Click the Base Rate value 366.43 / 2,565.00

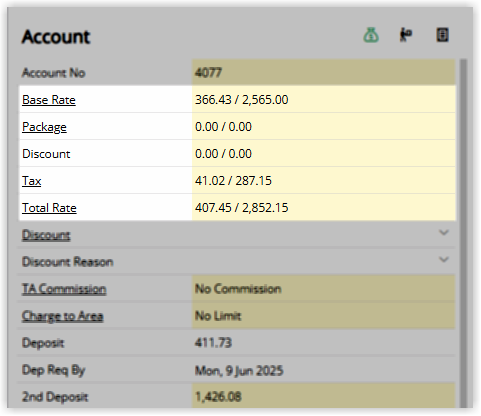point(242,100)
